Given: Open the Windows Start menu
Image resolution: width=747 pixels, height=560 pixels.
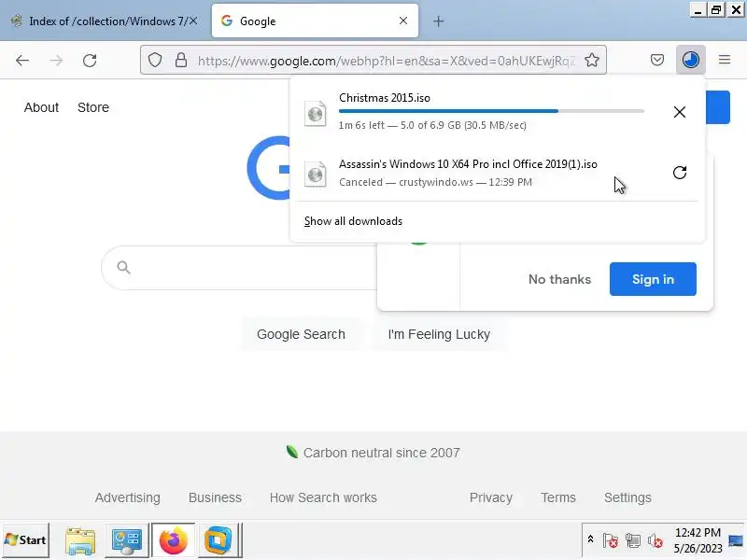Looking at the screenshot, I should click(25, 540).
